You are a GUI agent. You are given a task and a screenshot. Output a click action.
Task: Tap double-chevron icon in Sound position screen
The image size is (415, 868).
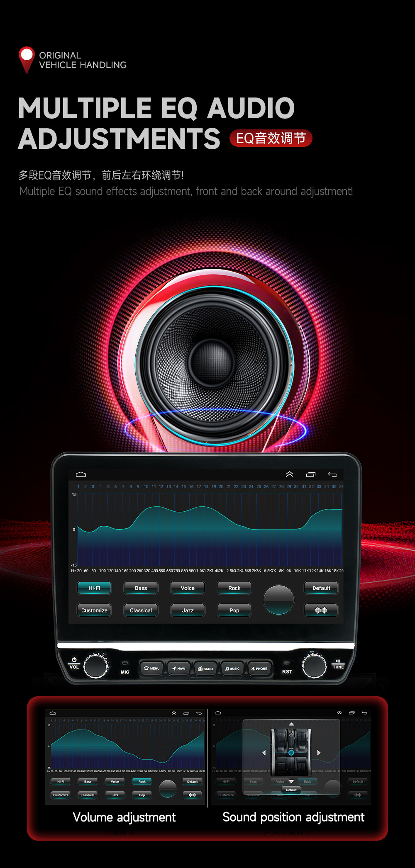(339, 712)
